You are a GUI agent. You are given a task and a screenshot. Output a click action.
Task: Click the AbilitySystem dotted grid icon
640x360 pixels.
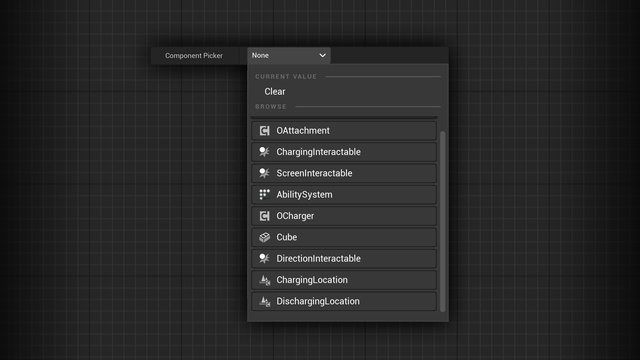pyautogui.click(x=264, y=194)
